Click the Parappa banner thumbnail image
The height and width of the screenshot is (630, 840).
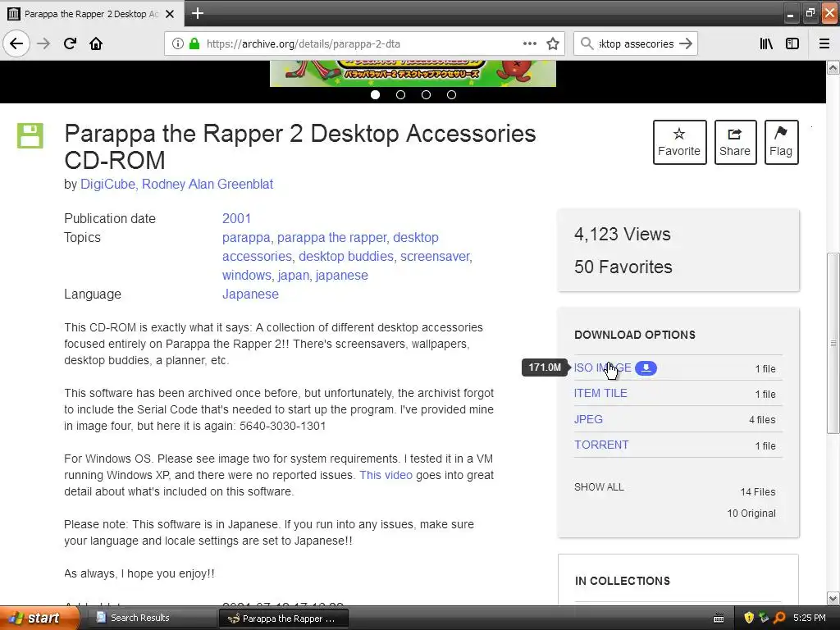pyautogui.click(x=413, y=73)
